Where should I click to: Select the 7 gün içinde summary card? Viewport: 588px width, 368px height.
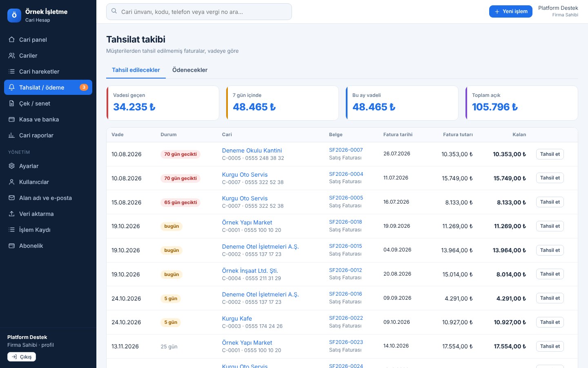click(x=282, y=103)
